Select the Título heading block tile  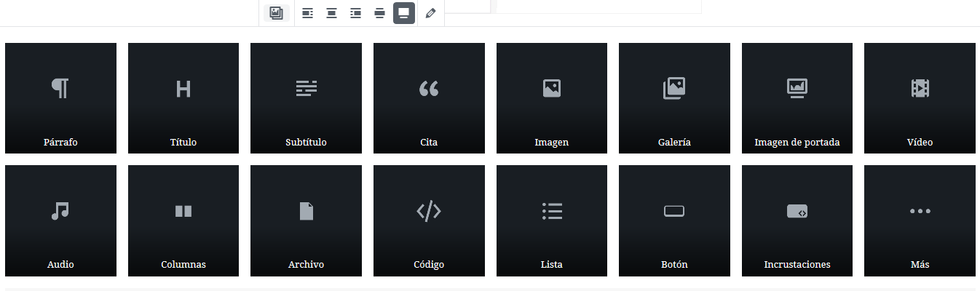point(183,98)
